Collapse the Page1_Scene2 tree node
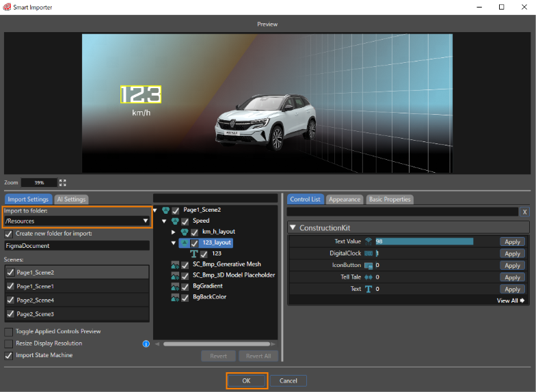 click(155, 210)
